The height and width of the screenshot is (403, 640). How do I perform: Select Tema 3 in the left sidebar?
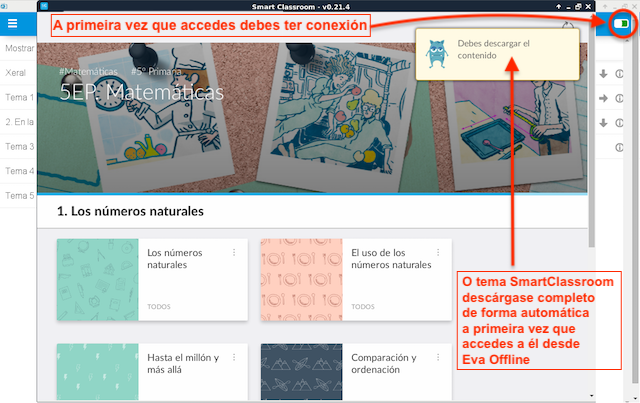click(18, 146)
